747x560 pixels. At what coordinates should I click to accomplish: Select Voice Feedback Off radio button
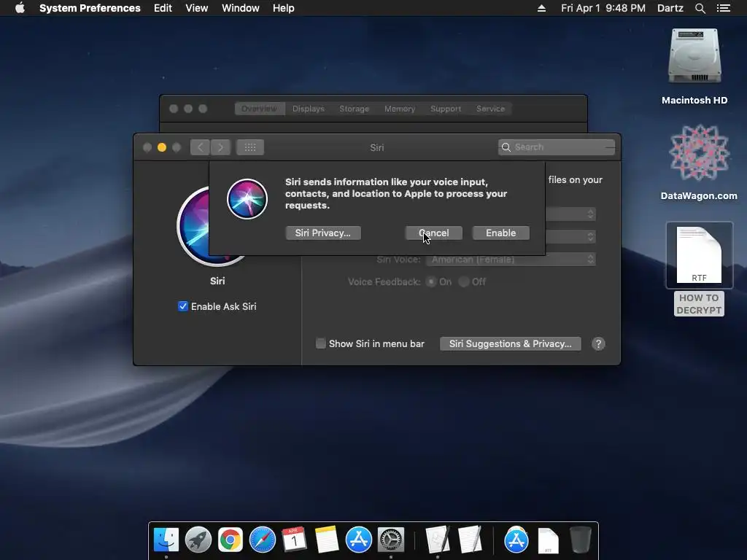[463, 282]
